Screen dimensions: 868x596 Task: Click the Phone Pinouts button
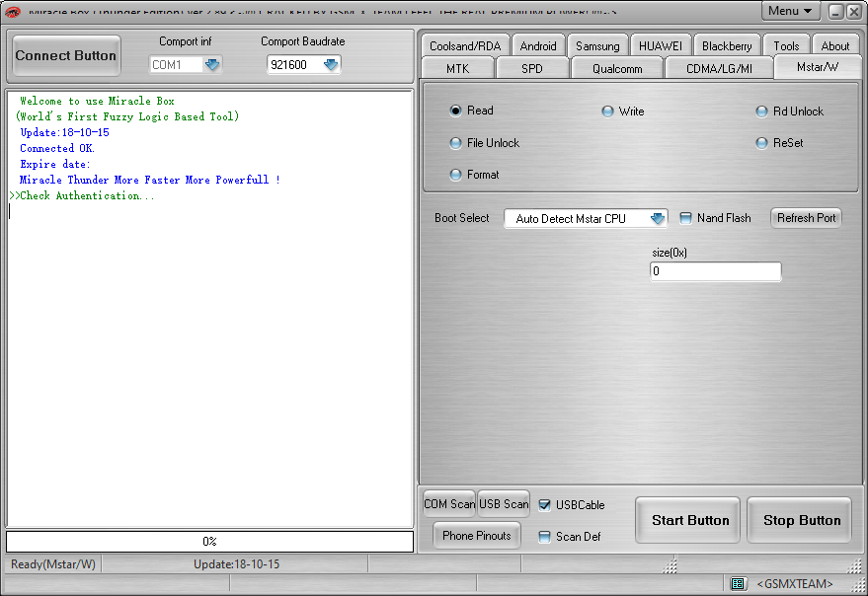click(x=477, y=536)
